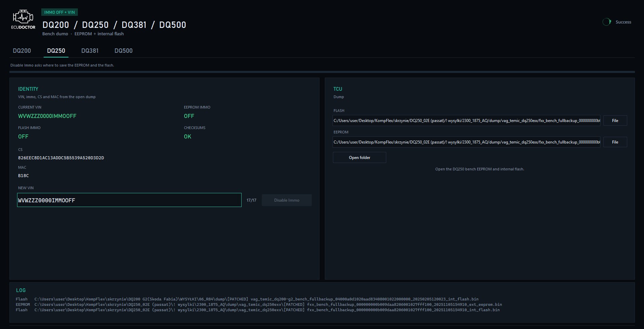Click the DQ200 G2 Skoda Fabia log line
Screen dimensions: 644x329
247,299
